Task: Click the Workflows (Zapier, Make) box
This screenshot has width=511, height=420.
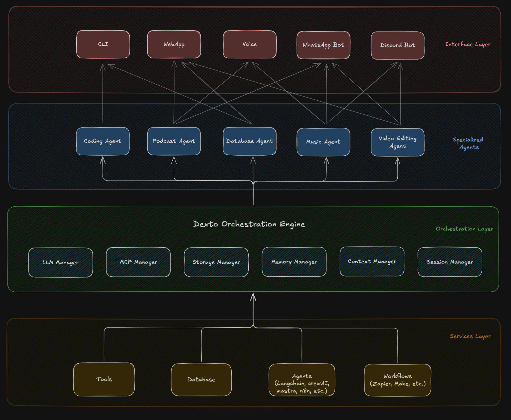Action: [397, 380]
